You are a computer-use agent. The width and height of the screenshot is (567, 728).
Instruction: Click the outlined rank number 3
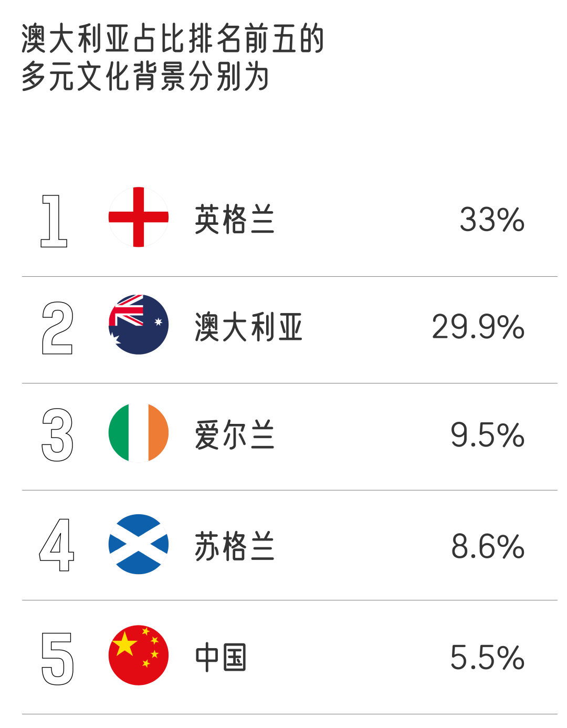[57, 435]
